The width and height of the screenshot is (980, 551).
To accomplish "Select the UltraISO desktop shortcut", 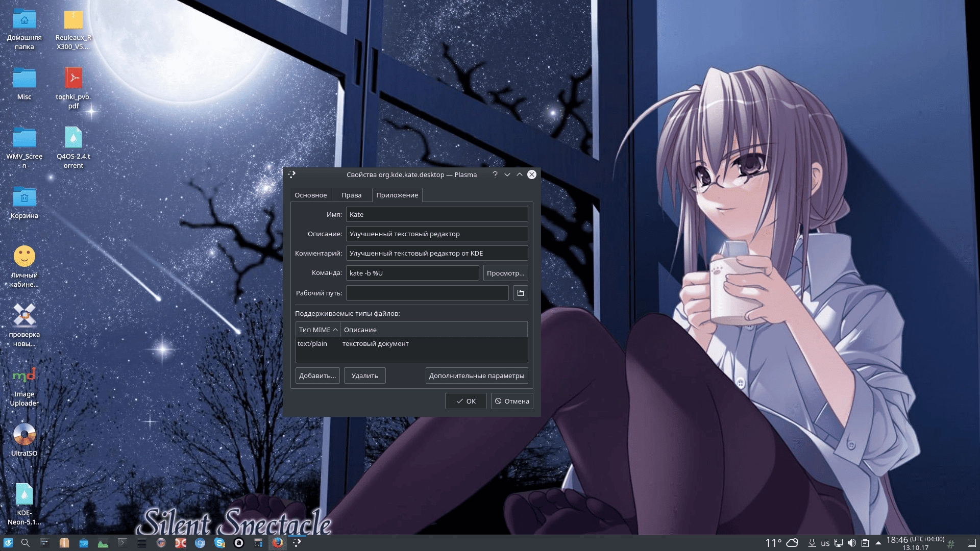I will tap(24, 440).
